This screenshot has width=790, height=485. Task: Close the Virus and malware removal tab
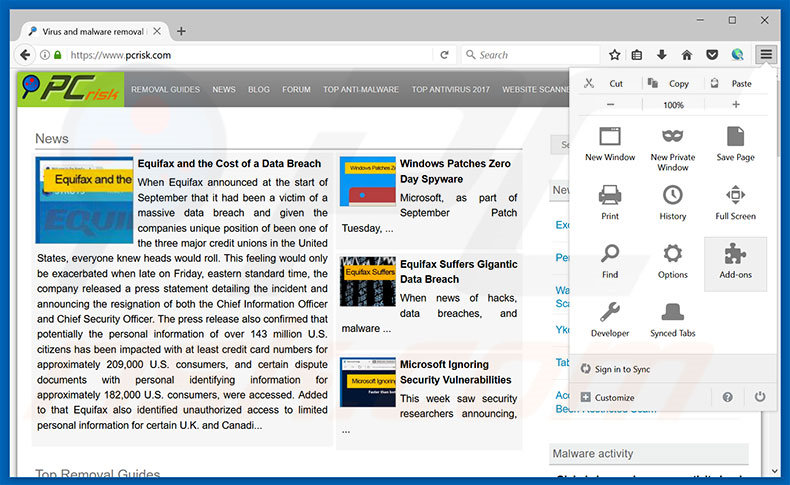click(157, 31)
